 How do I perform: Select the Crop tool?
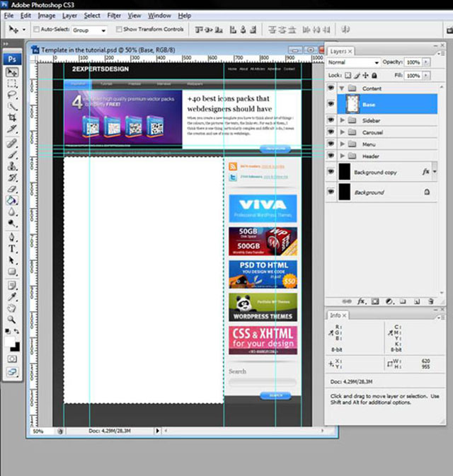pyautogui.click(x=12, y=117)
